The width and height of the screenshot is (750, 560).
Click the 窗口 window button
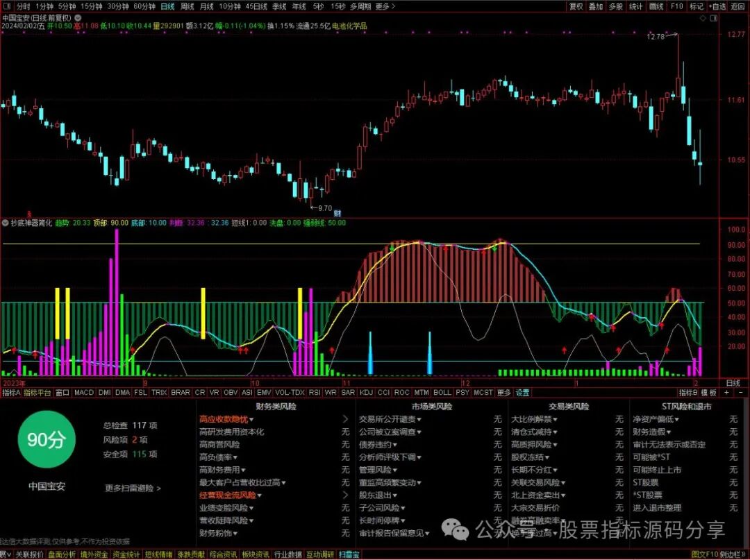pyautogui.click(x=62, y=392)
